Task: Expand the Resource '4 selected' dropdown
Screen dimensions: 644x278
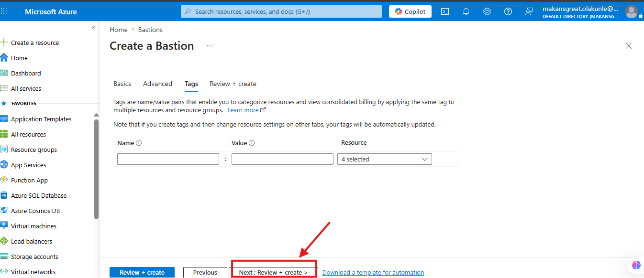Action: (x=385, y=159)
